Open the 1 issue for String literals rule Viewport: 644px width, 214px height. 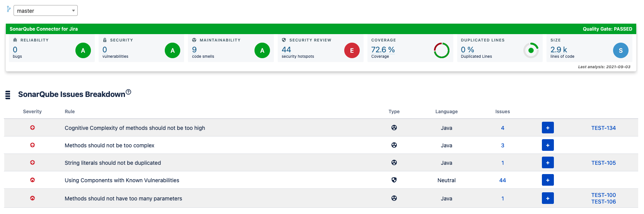pos(502,163)
